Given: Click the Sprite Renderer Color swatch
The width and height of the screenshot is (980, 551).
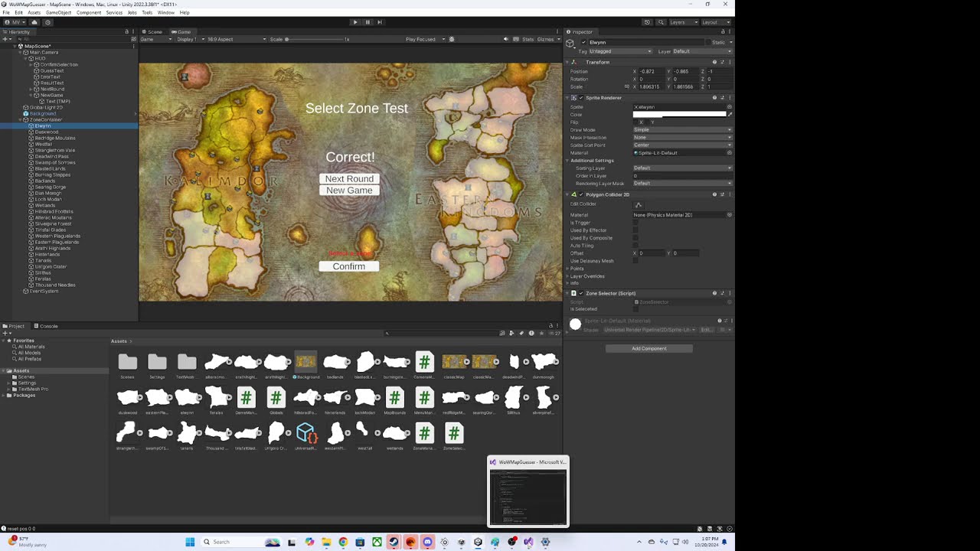Looking at the screenshot, I should coord(679,115).
